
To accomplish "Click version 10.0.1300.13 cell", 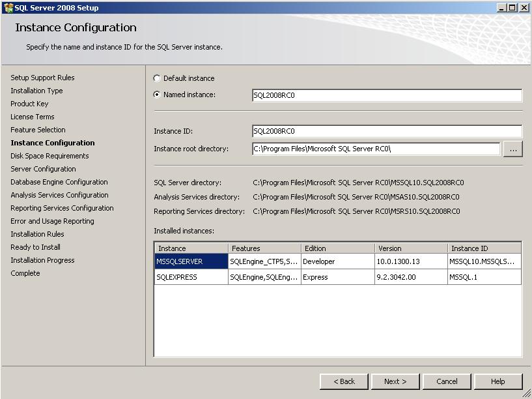I will pos(411,261).
